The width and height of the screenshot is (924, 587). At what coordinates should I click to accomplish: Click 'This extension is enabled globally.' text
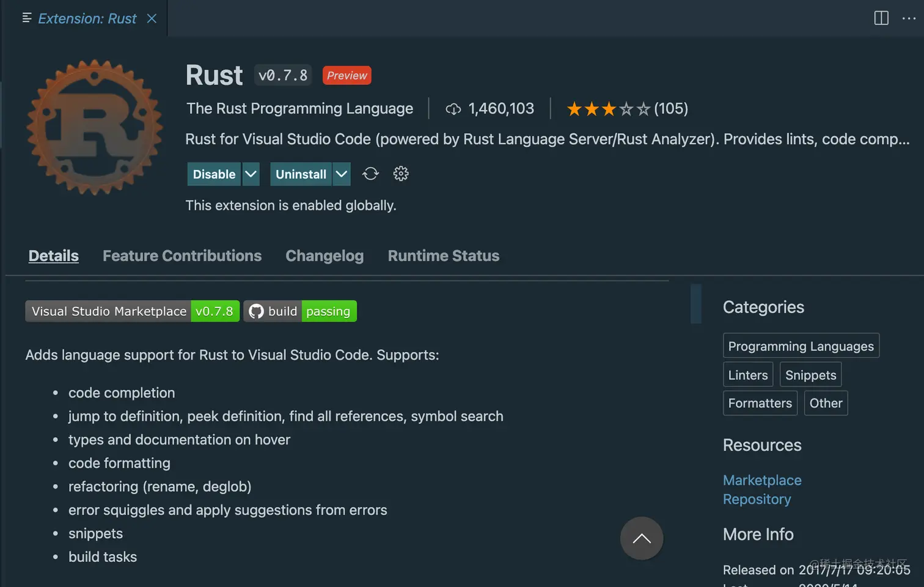(291, 205)
